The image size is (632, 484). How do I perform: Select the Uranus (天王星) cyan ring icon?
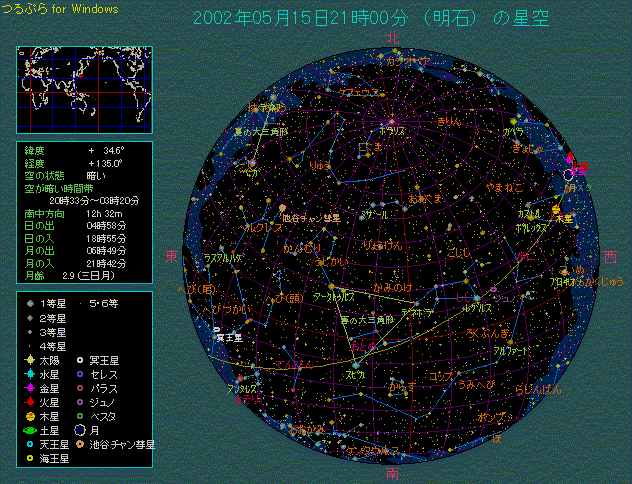31,444
